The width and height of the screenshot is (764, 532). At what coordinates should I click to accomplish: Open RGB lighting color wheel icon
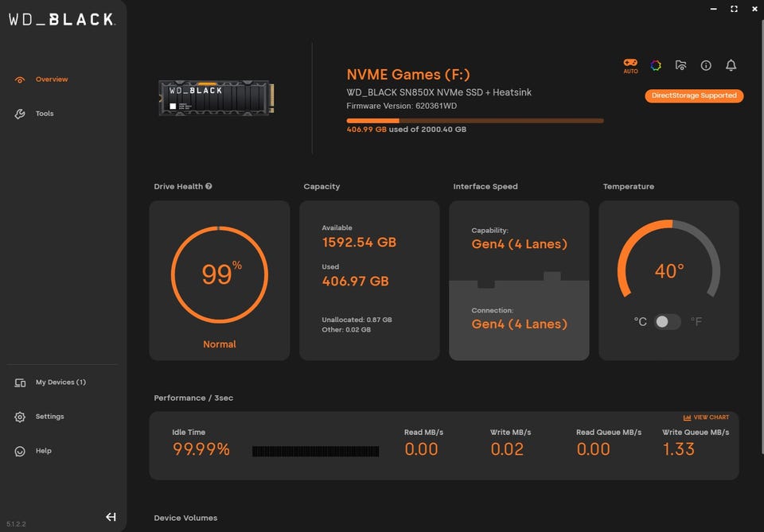(656, 65)
